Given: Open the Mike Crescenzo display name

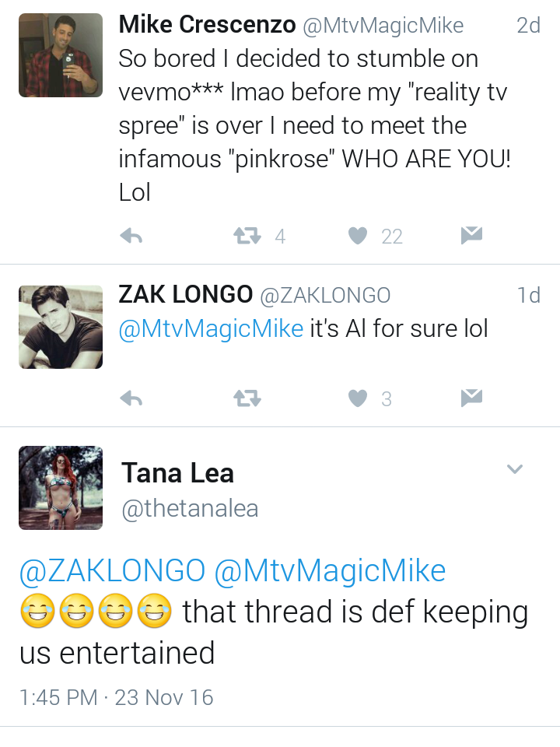Looking at the screenshot, I should (x=207, y=24).
